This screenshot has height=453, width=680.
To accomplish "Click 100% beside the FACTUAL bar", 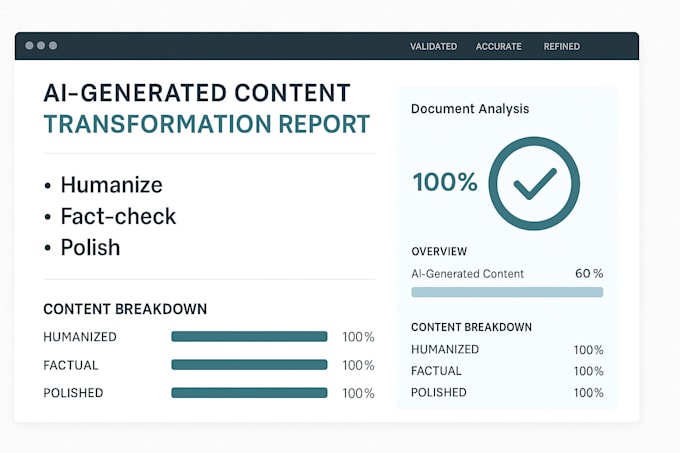I will click(358, 365).
